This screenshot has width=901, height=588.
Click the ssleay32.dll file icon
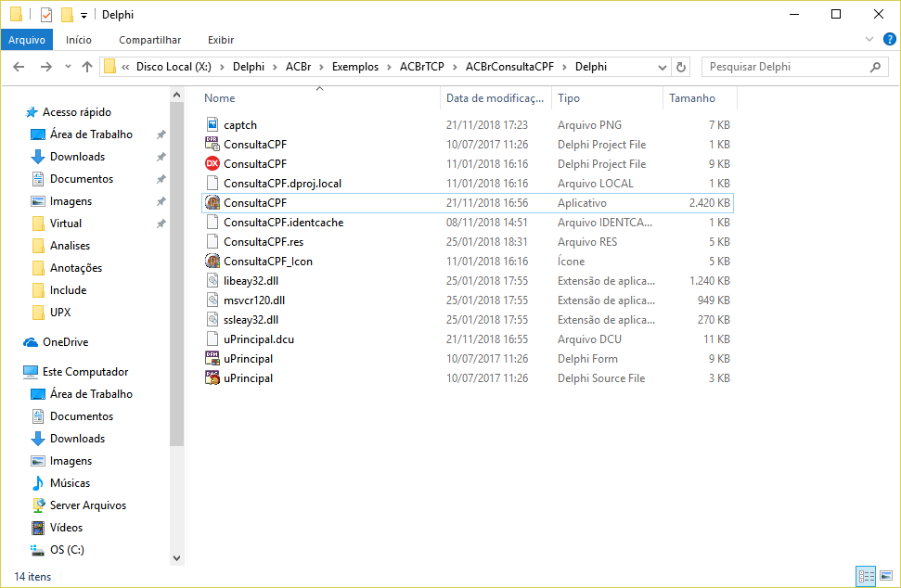[212, 320]
